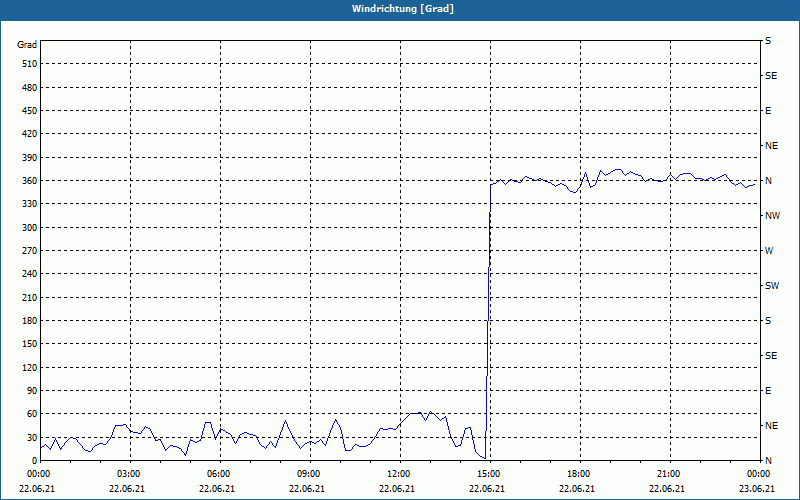Pick the 09:00 time axis label

click(309, 474)
